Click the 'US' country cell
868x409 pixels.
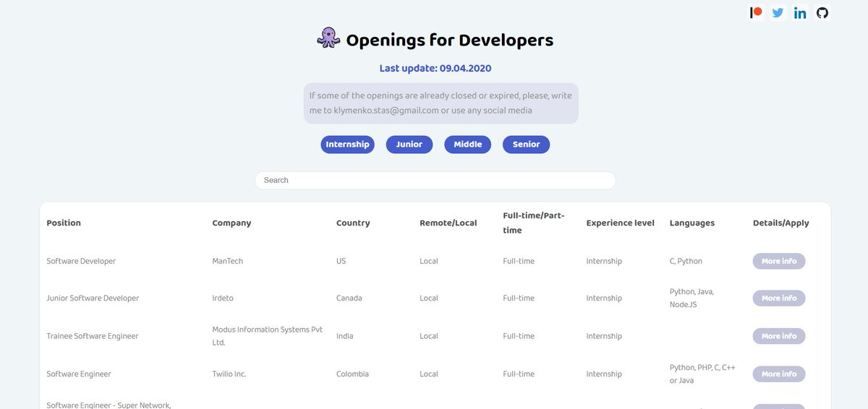point(341,261)
